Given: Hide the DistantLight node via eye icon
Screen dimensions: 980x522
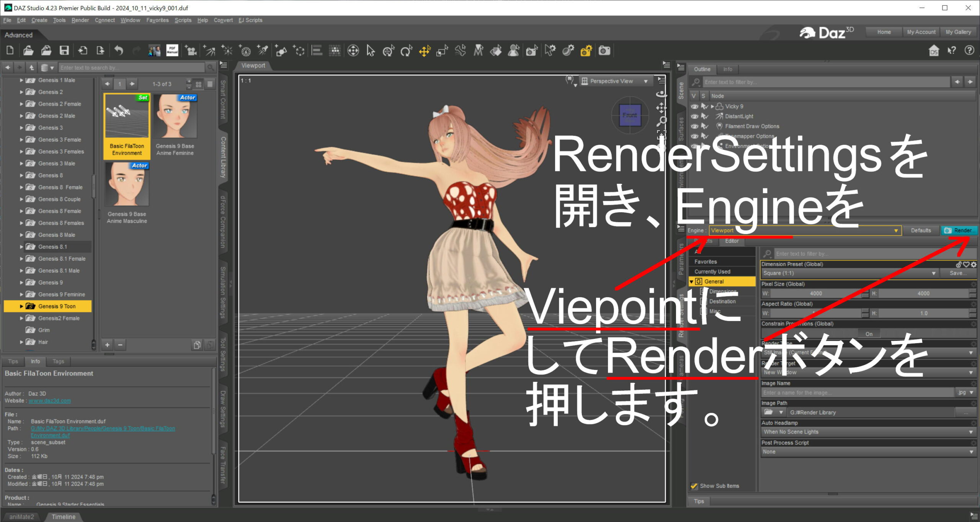Looking at the screenshot, I should pyautogui.click(x=694, y=116).
